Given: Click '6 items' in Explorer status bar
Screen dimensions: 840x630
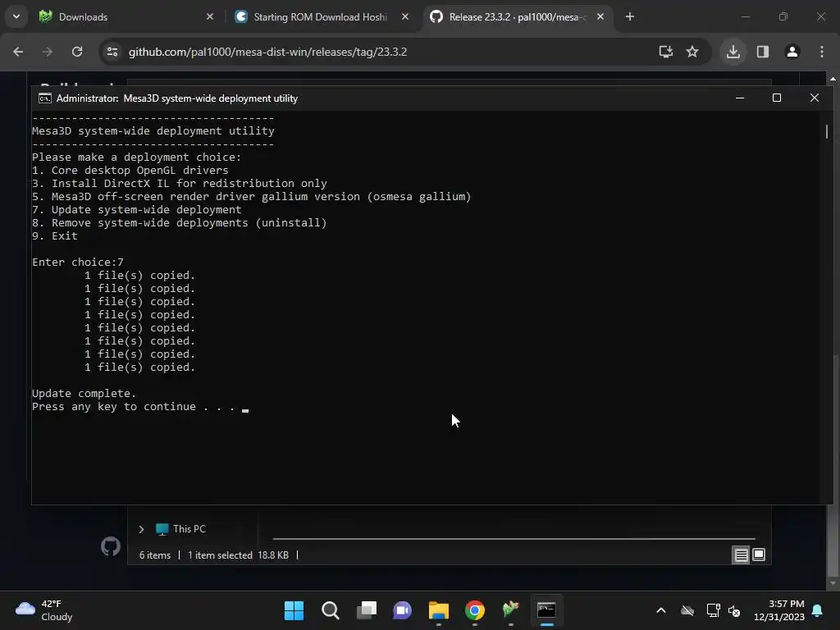Looking at the screenshot, I should [155, 555].
